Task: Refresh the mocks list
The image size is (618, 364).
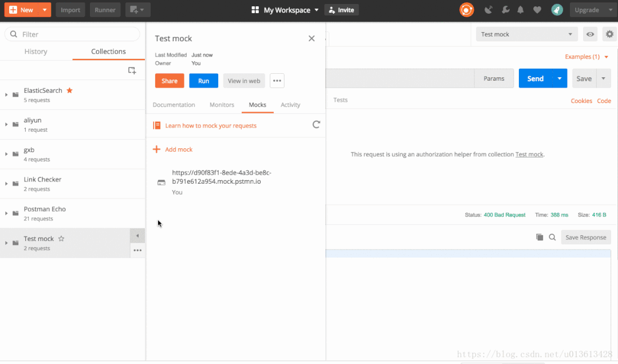Action: pyautogui.click(x=316, y=125)
